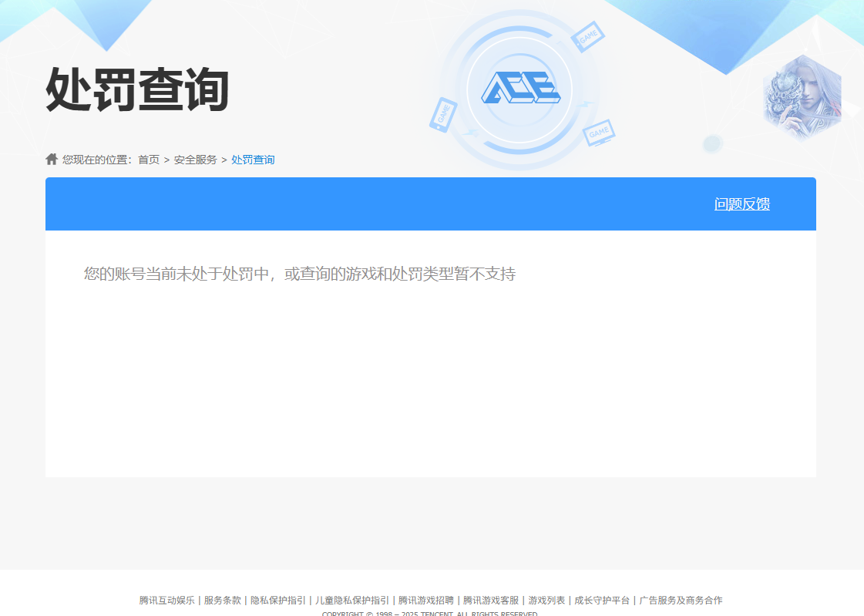Click the home icon in the breadcrumb
The width and height of the screenshot is (864, 616).
(x=51, y=159)
